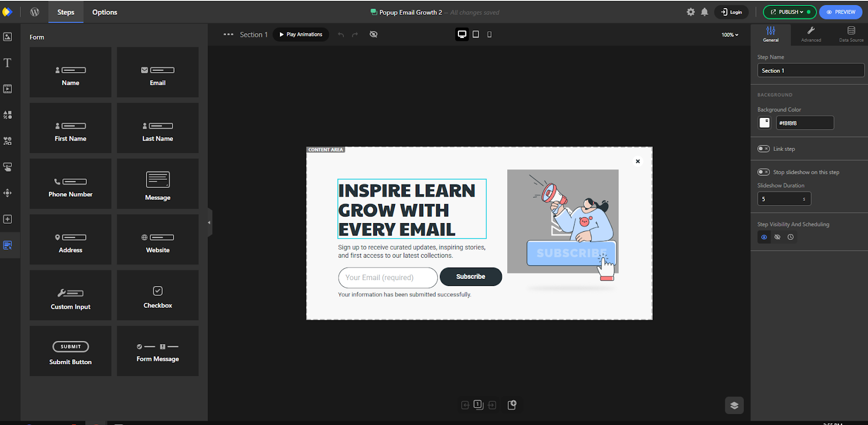Image resolution: width=868 pixels, height=425 pixels.
Task: Hide step with crossed-eye icon
Action: point(777,237)
